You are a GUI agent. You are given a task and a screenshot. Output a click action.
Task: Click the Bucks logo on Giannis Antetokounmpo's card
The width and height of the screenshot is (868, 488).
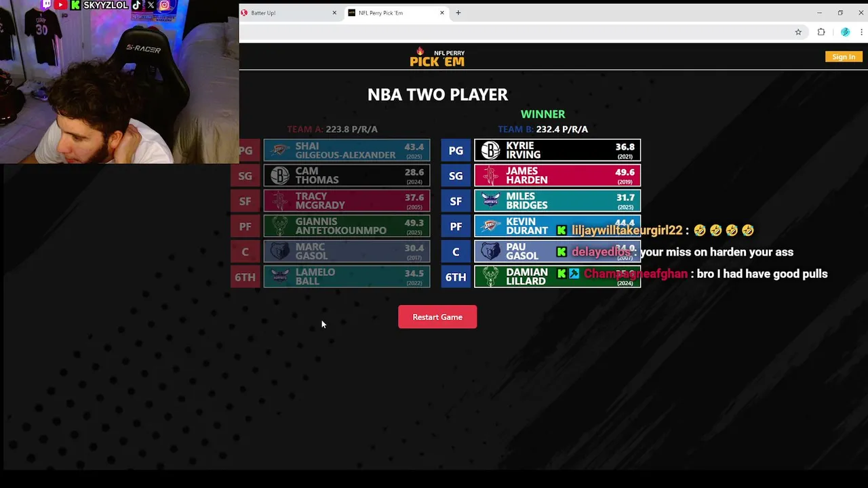(279, 226)
